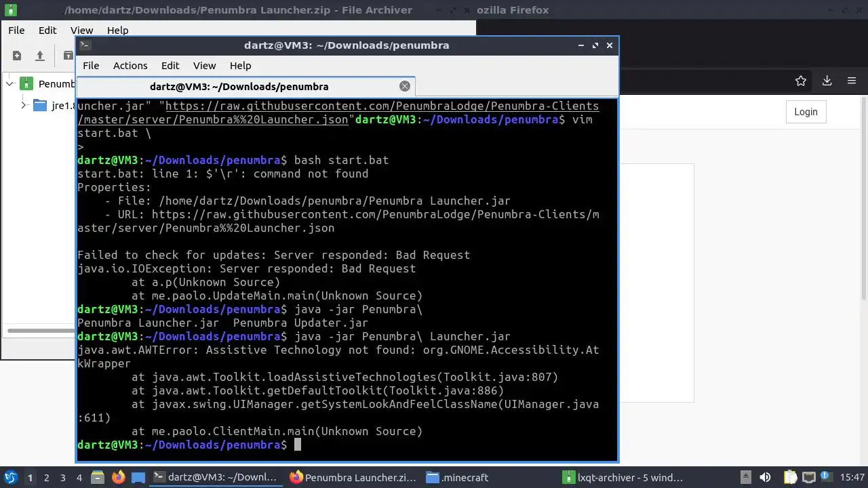The image size is (868, 488).
Task: Switch to virtual desktop 2
Action: (47, 478)
